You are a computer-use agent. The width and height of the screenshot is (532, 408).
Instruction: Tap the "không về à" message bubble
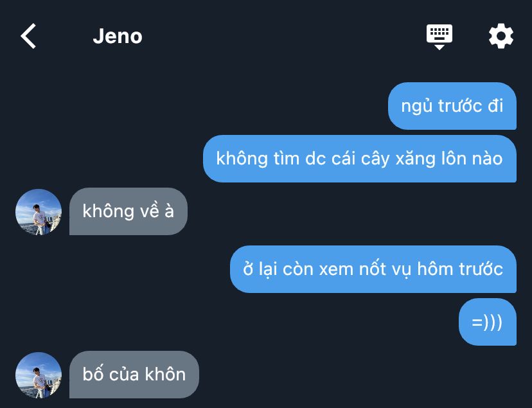click(129, 211)
